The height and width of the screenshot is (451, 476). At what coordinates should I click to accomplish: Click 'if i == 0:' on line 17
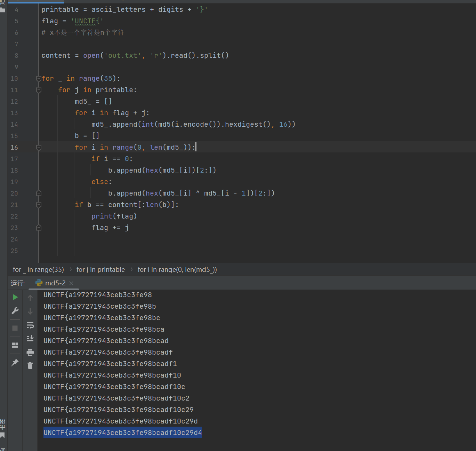tap(112, 159)
